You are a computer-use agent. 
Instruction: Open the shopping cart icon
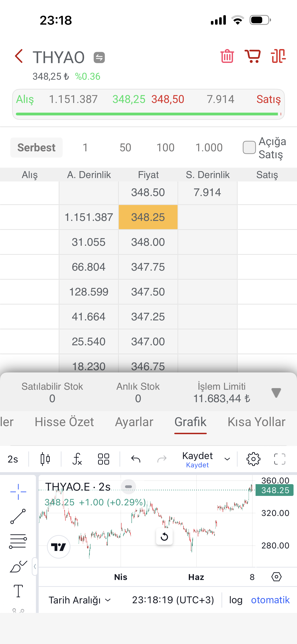pyautogui.click(x=253, y=56)
